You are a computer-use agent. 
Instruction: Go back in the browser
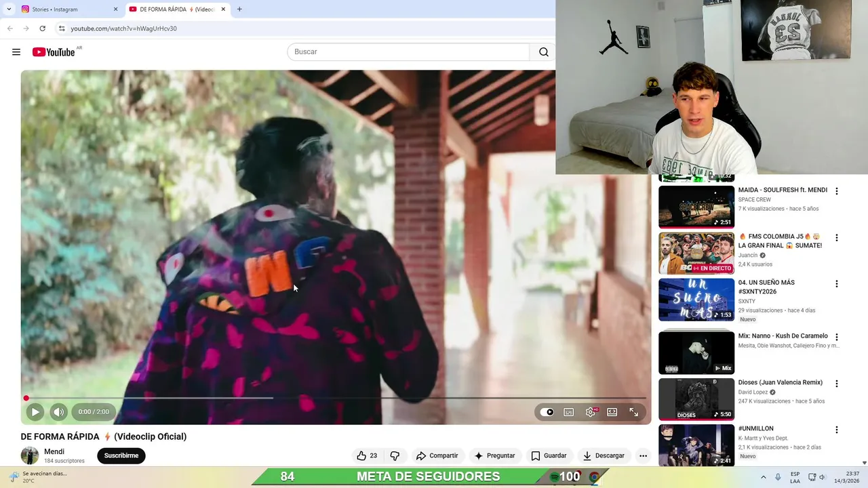(9, 28)
